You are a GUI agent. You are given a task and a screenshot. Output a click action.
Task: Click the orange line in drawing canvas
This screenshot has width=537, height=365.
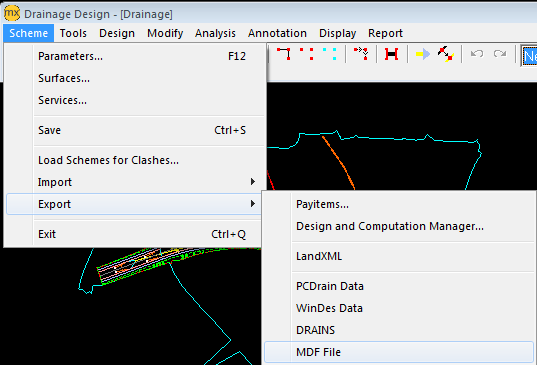click(340, 164)
